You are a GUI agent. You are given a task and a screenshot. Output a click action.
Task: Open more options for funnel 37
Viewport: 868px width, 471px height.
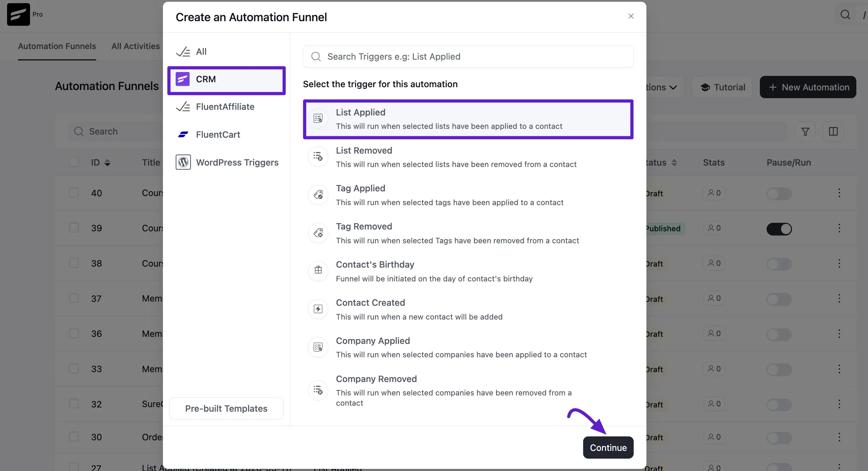click(x=839, y=299)
